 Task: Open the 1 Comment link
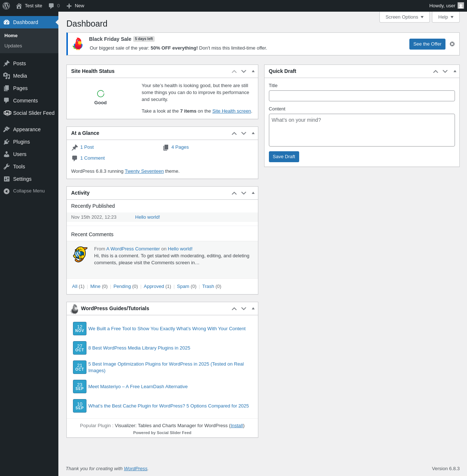pos(92,158)
